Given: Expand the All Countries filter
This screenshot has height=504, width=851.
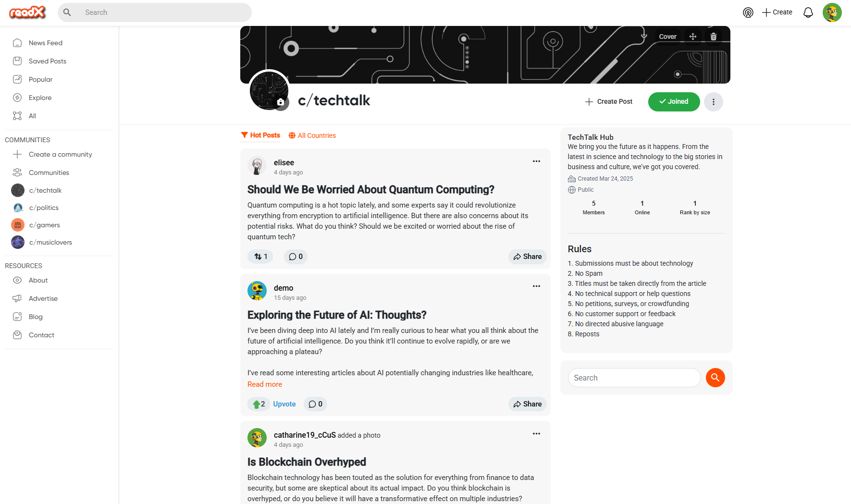Looking at the screenshot, I should pos(312,135).
